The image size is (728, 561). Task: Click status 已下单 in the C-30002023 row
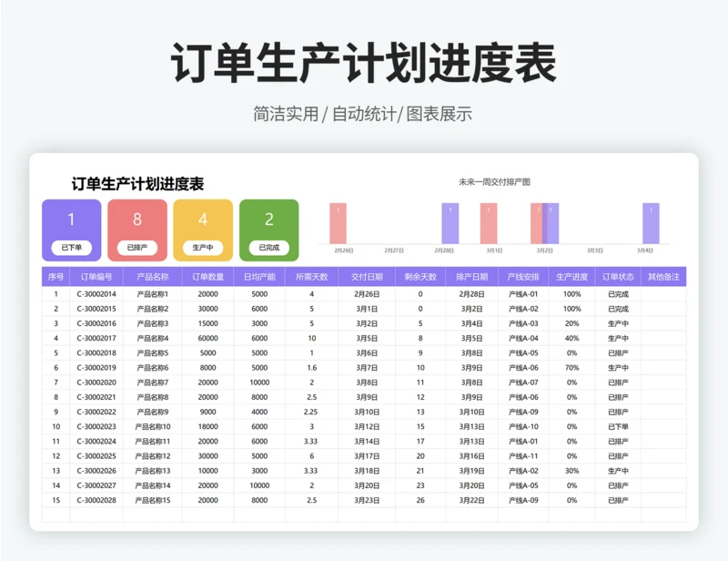[618, 427]
